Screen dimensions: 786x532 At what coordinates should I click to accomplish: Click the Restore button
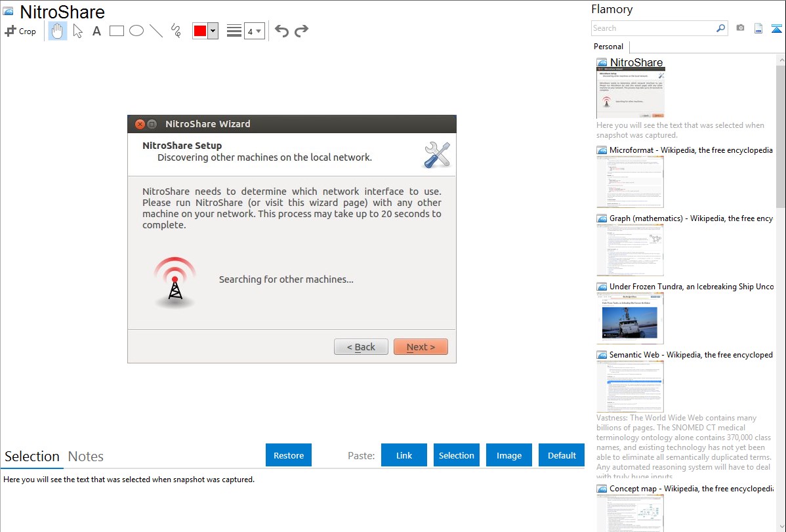(x=289, y=455)
